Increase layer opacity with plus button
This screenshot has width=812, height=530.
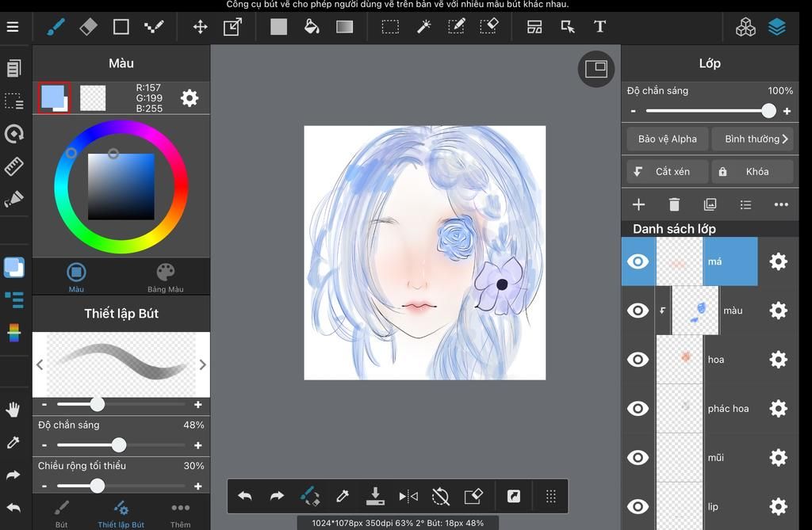point(787,111)
